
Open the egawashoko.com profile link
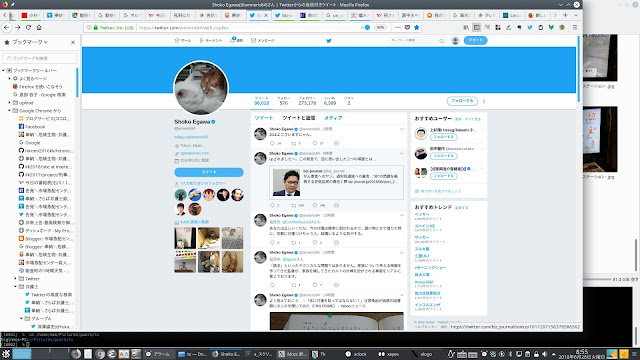[194, 153]
